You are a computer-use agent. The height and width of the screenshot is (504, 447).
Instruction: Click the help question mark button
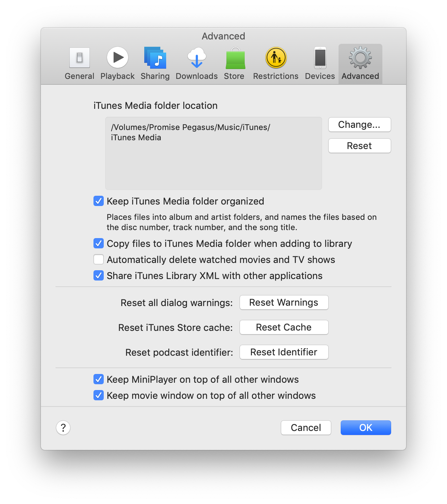(x=63, y=428)
